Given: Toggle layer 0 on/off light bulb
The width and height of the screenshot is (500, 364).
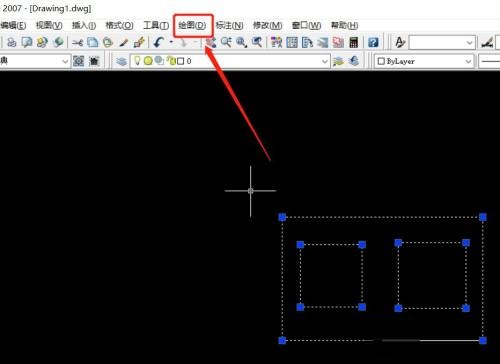Looking at the screenshot, I should 137,60.
